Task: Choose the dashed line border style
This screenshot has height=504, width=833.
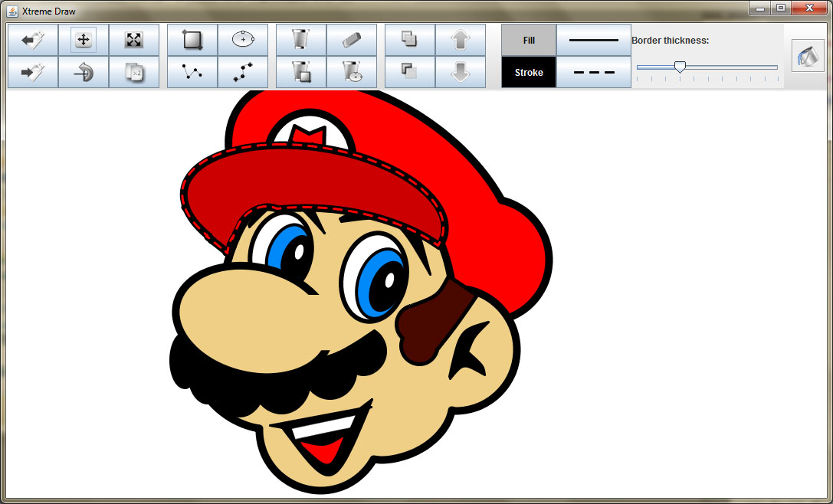Action: (594, 72)
